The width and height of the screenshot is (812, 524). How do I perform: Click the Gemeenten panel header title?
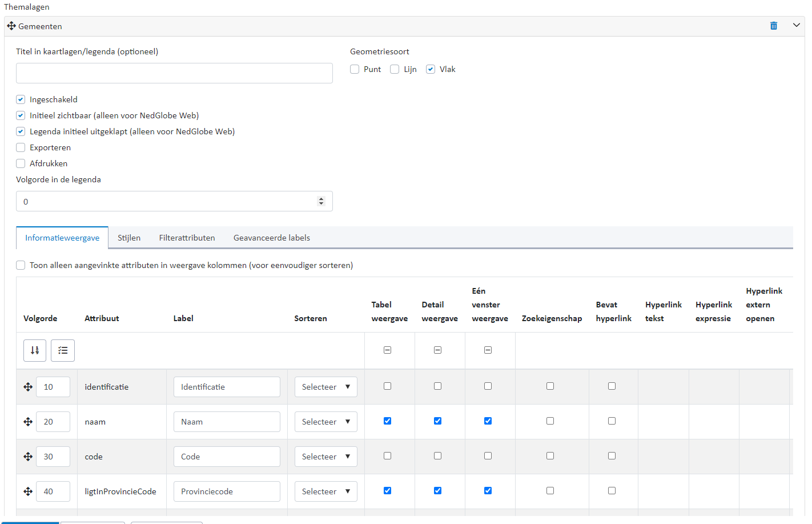coord(40,26)
